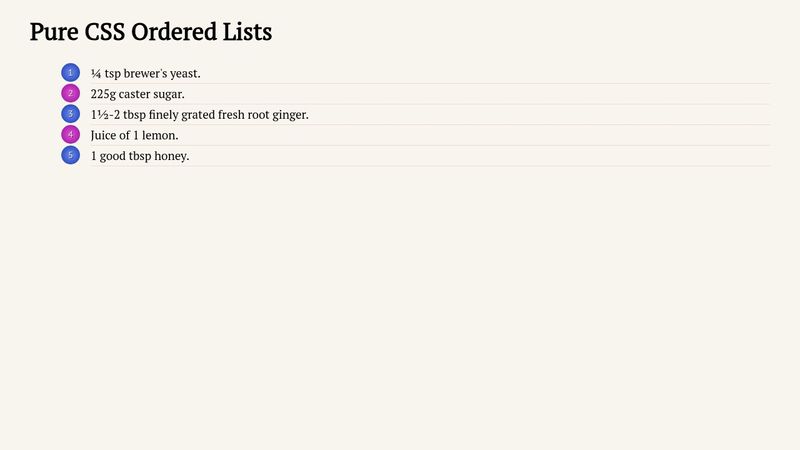Click the grated fresh root ginger line
Image resolution: width=800 pixels, height=450 pixels.
point(431,115)
